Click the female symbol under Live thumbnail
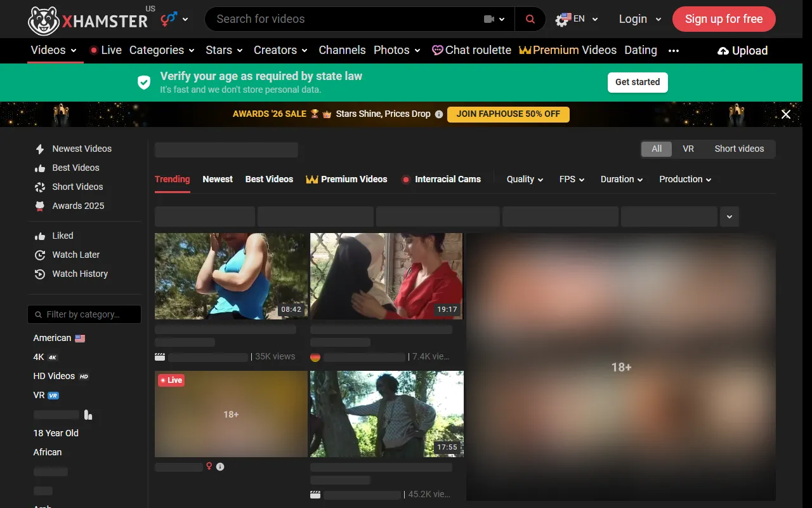812x508 pixels. pyautogui.click(x=209, y=467)
